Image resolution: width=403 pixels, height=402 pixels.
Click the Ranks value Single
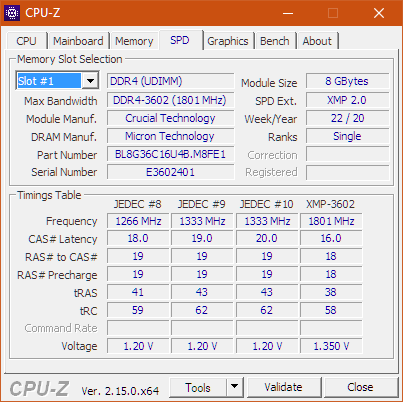347,136
